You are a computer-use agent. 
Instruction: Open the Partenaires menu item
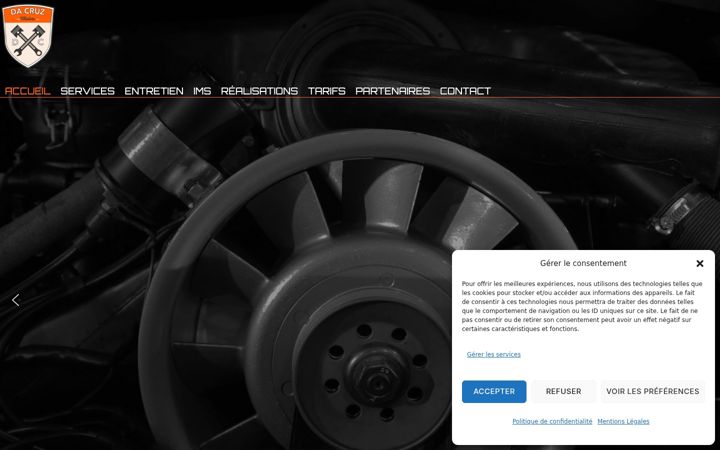click(393, 91)
